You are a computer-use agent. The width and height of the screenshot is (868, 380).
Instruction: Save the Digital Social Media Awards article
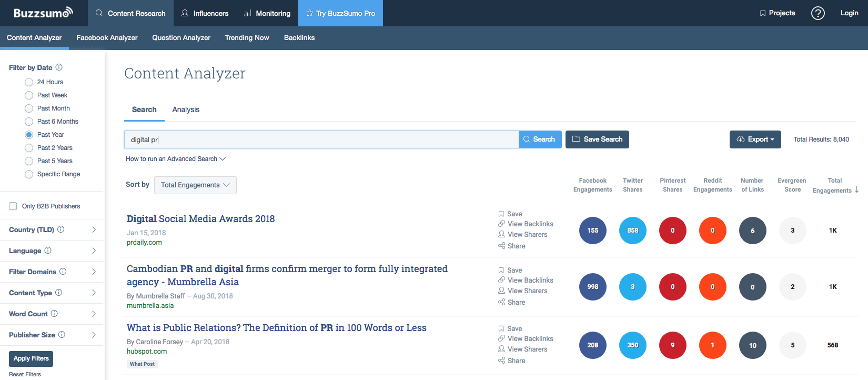tap(510, 214)
